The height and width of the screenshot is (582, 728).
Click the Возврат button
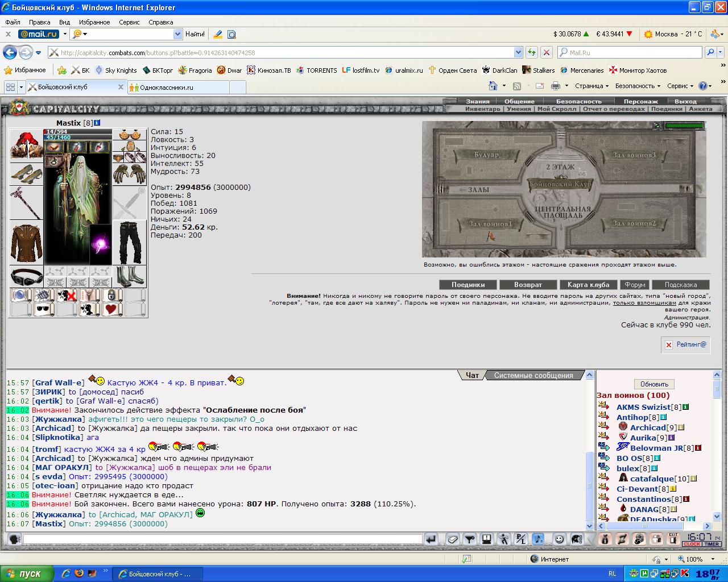click(528, 285)
